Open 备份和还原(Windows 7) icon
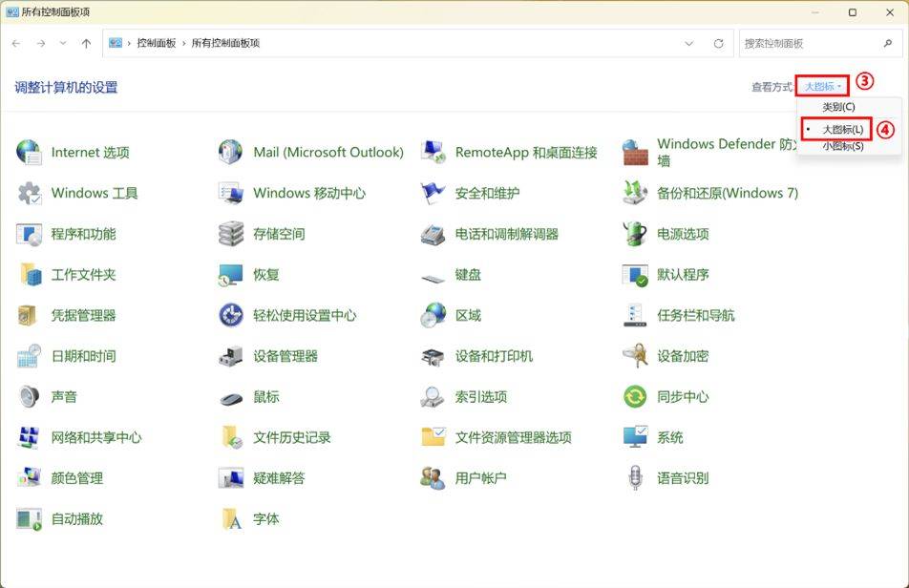 635,193
